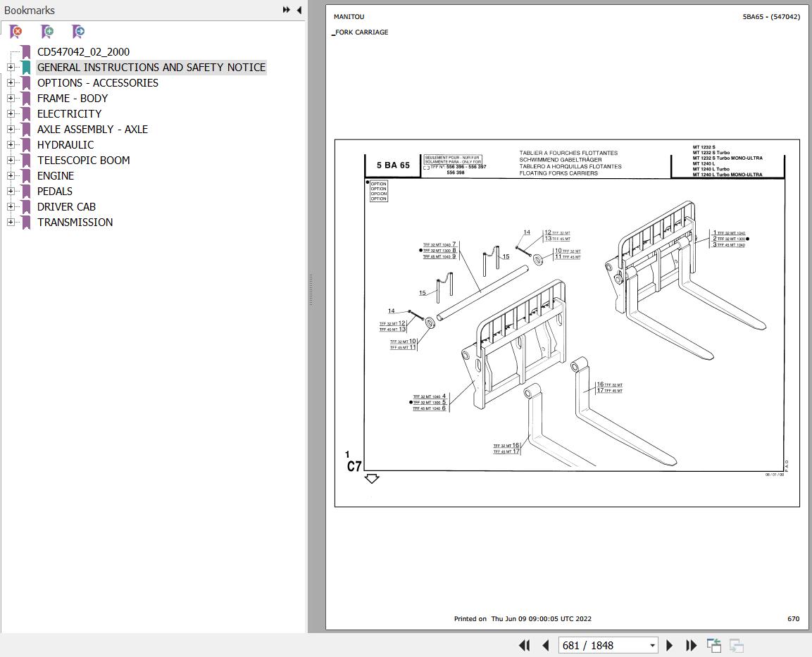Open the PEDALS bookmark
Image resolution: width=812 pixels, height=657 pixels.
click(55, 192)
